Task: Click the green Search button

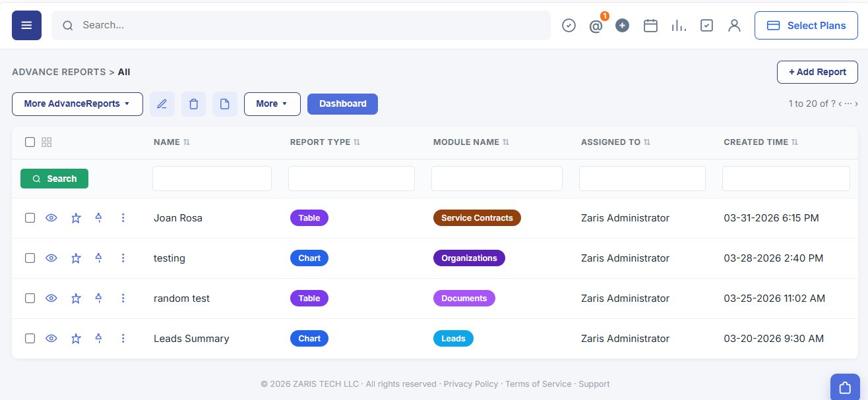Action: point(54,179)
